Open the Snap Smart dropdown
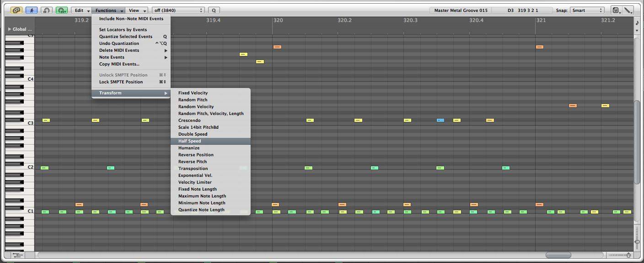This screenshot has height=263, width=644. [587, 10]
